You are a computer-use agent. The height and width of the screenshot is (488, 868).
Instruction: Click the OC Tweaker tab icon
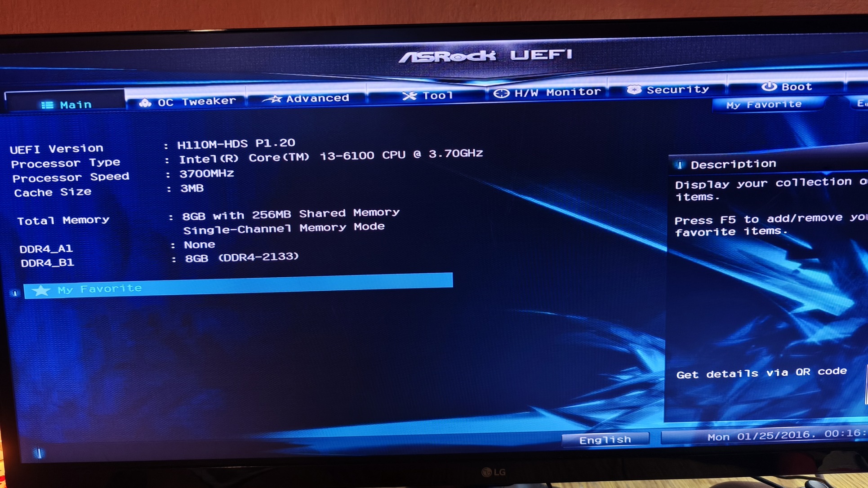(145, 103)
